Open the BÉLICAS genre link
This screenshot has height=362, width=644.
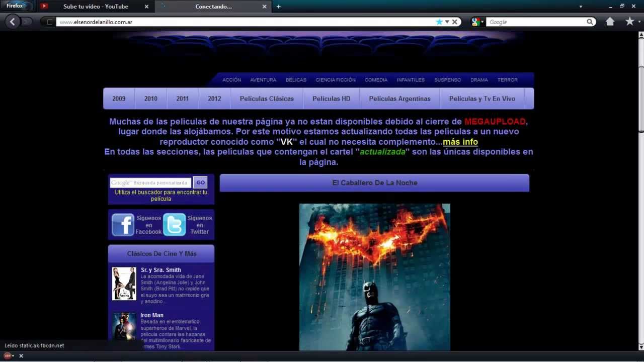tap(296, 80)
